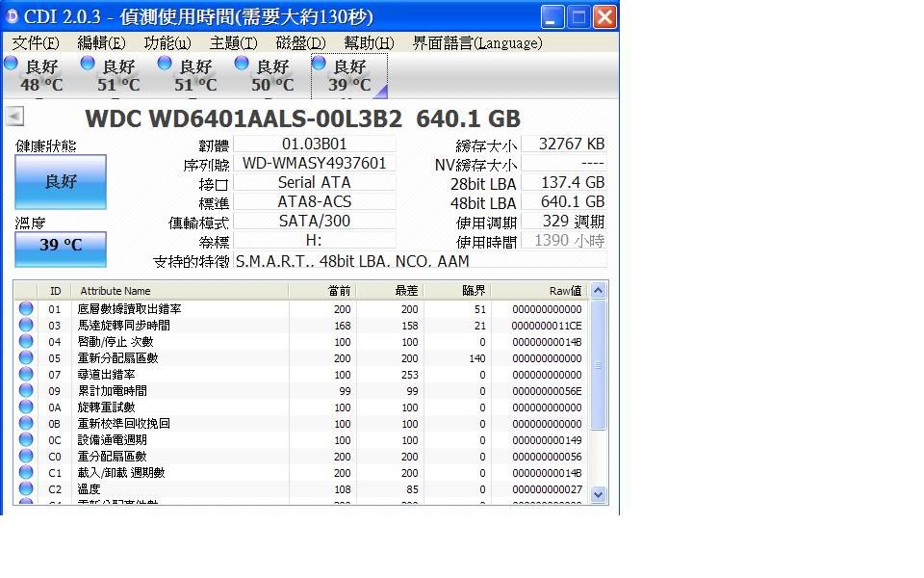Click the CDI title bar app icon
The image size is (924, 578).
(12, 16)
